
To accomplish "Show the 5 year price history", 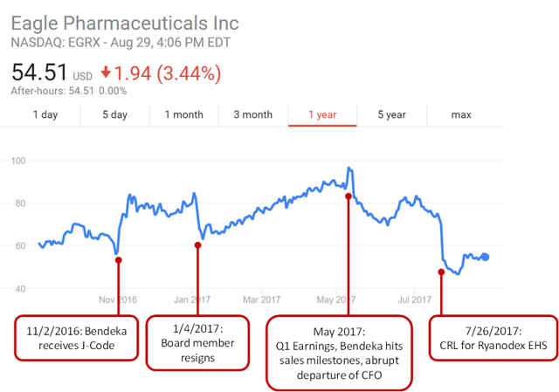I will (392, 114).
